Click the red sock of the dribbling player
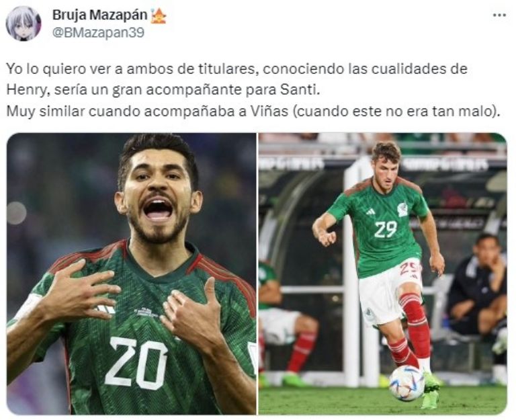This screenshot has height=420, width=516. tap(416, 327)
